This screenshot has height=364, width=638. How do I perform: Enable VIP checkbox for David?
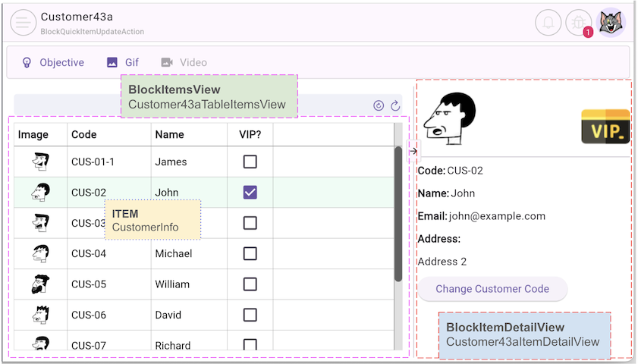pos(250,315)
